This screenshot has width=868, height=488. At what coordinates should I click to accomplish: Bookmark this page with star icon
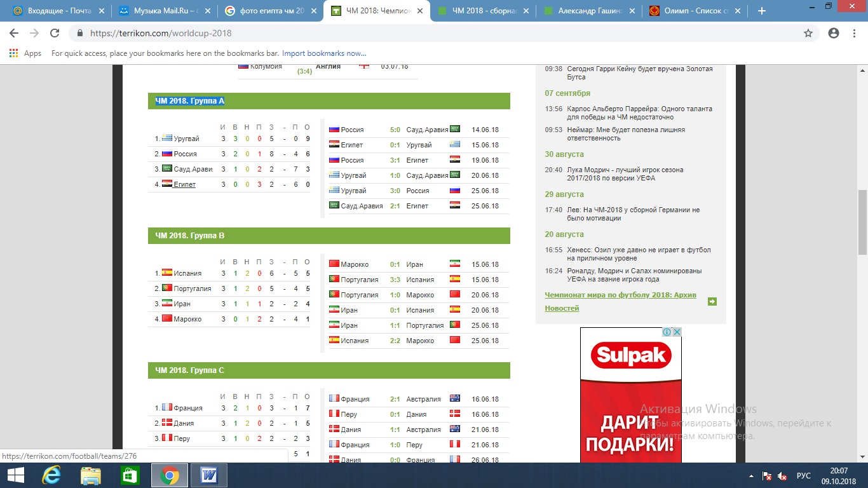tap(808, 33)
